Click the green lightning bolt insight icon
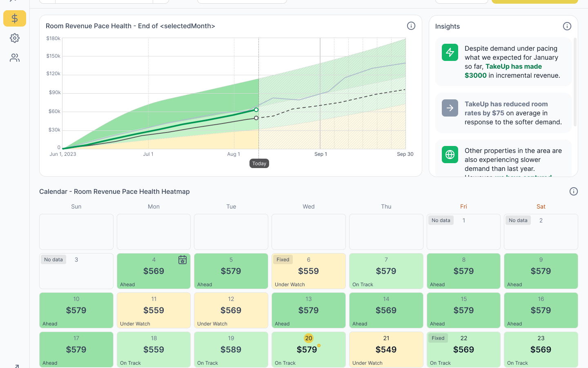 (x=450, y=52)
